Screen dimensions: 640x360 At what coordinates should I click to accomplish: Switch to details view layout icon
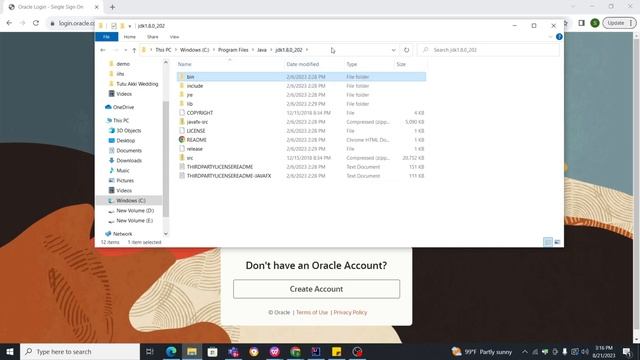(x=548, y=242)
